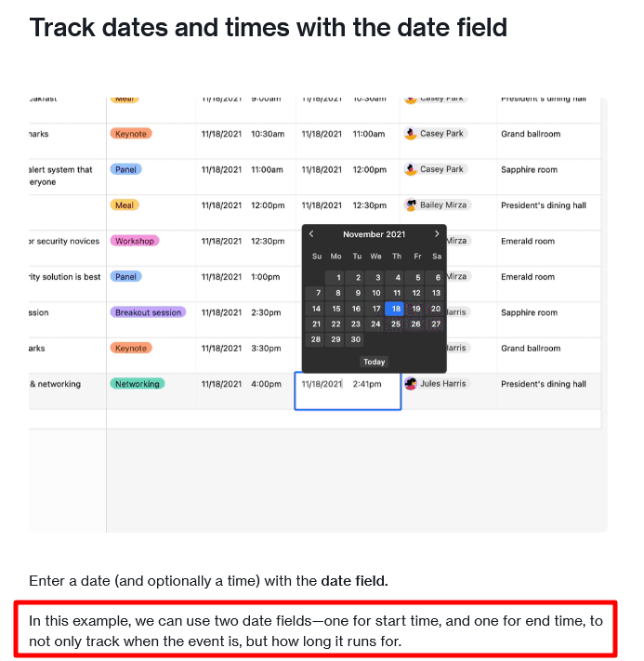
Task: Click the 4:00pm start time cell
Action: 266,384
